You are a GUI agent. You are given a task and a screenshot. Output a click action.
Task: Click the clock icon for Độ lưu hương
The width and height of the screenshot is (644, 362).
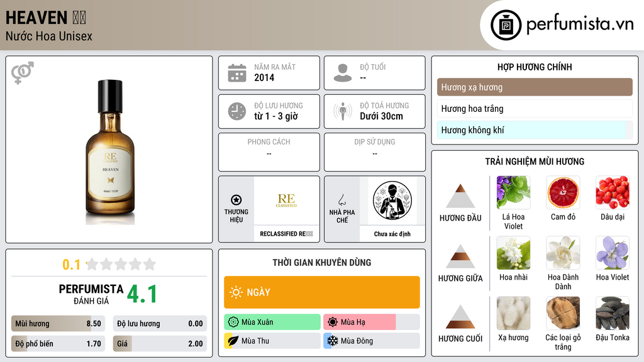coord(237,111)
